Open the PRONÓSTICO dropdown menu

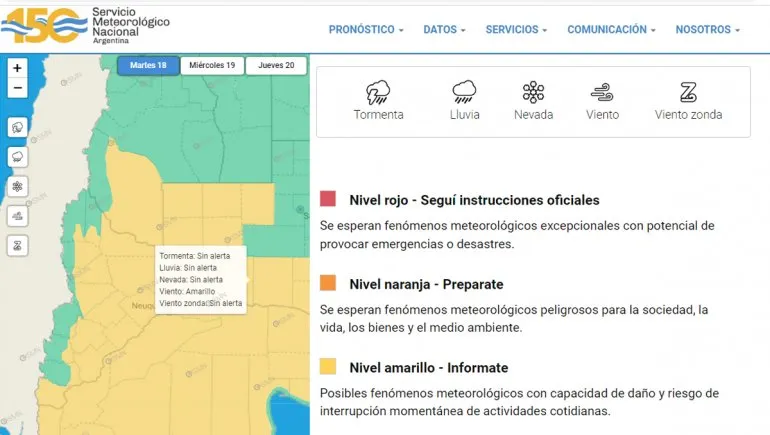click(366, 30)
